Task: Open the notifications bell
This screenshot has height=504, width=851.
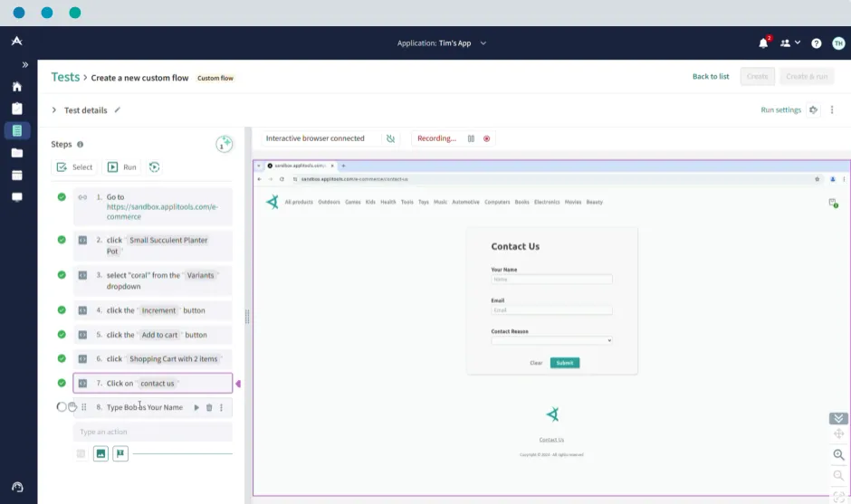Action: (763, 43)
